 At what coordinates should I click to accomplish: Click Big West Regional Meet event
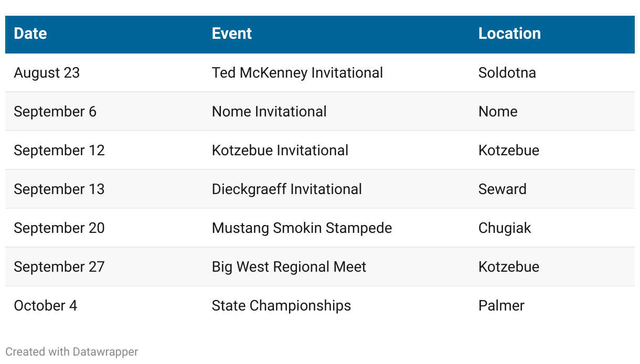click(x=289, y=266)
